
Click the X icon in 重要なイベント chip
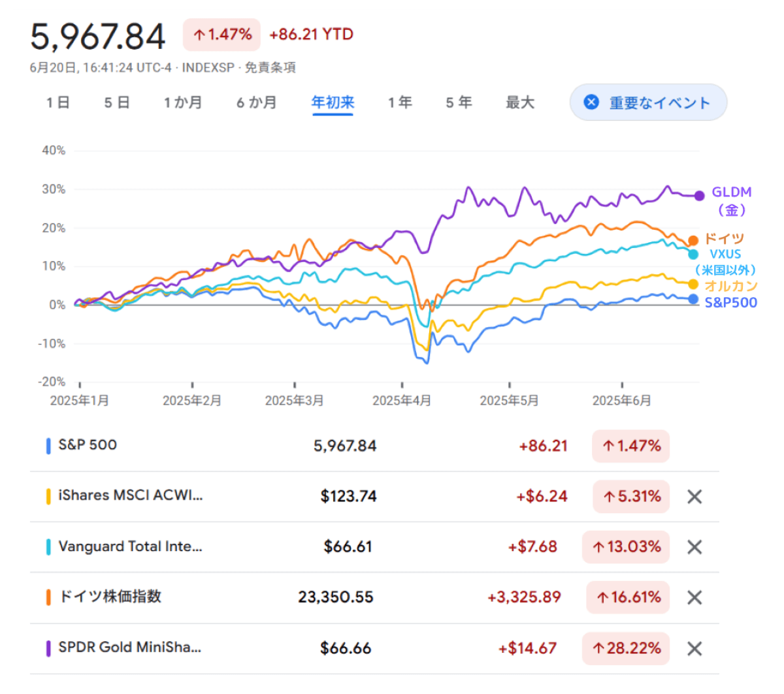pyautogui.click(x=591, y=102)
